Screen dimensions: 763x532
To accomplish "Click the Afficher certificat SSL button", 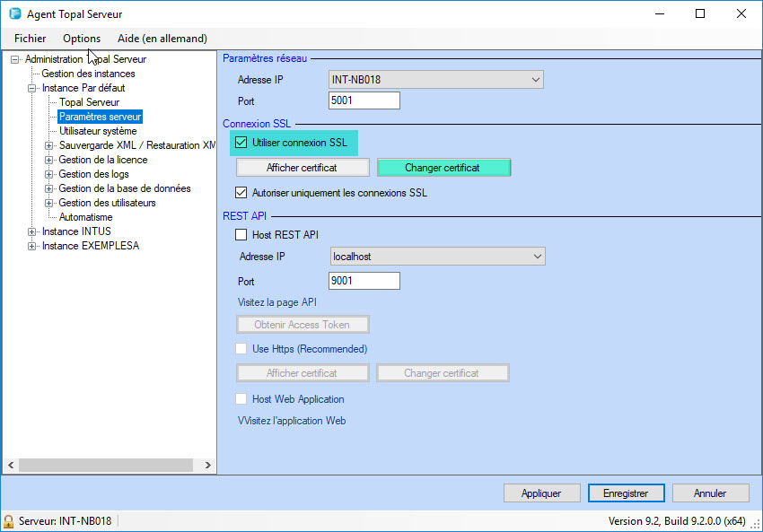I will [303, 168].
